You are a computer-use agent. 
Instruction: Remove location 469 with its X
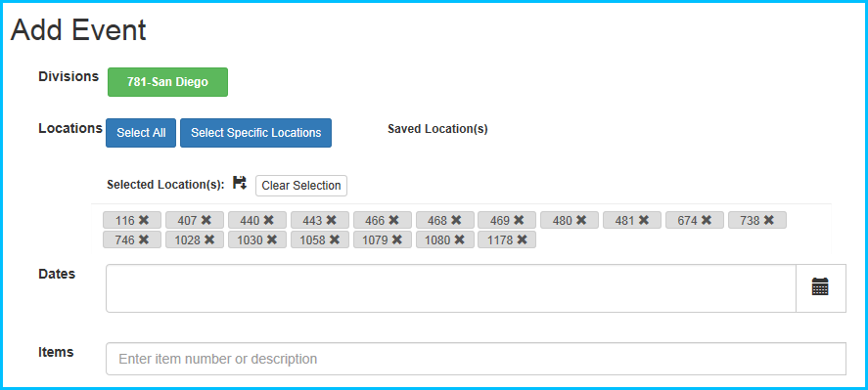click(x=519, y=220)
